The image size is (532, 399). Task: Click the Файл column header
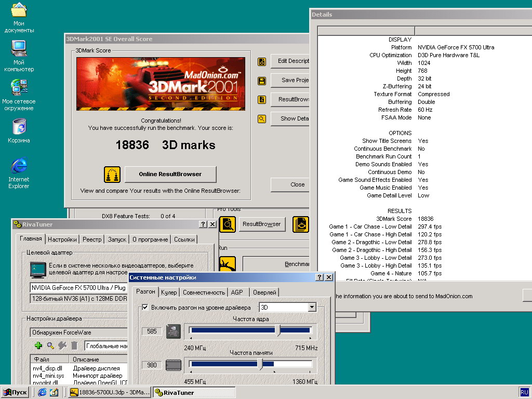[x=50, y=360]
